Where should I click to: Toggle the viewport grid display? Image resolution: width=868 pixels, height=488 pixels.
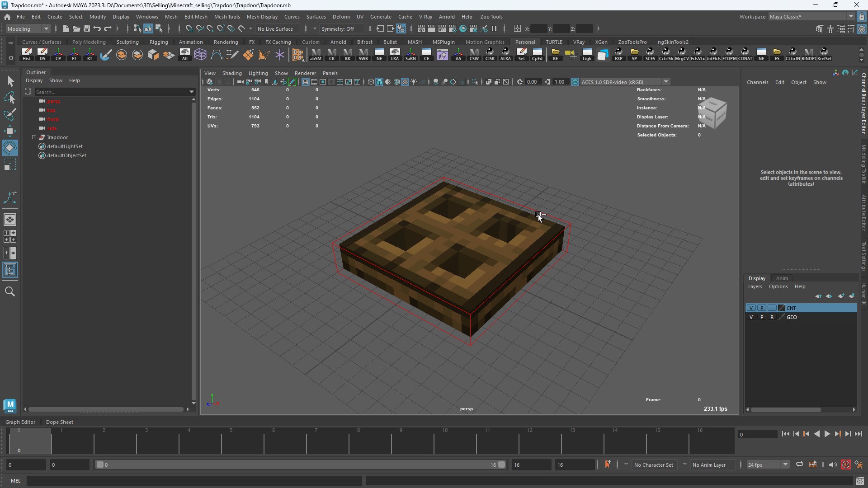tap(306, 82)
